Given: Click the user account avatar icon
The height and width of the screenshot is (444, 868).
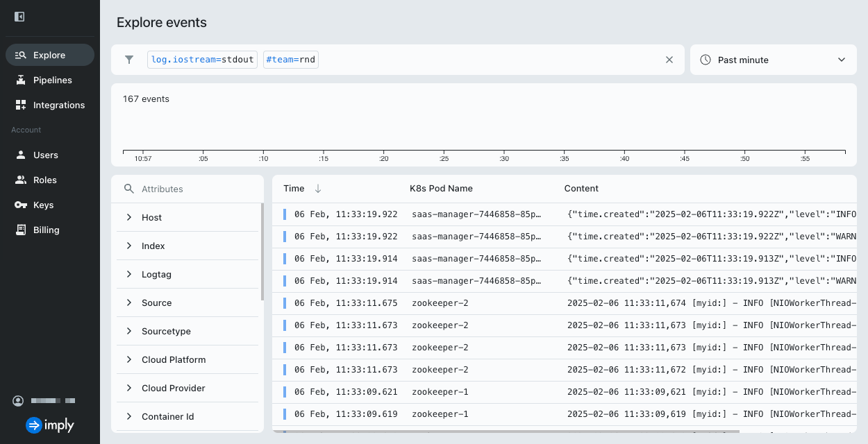Looking at the screenshot, I should [18, 401].
